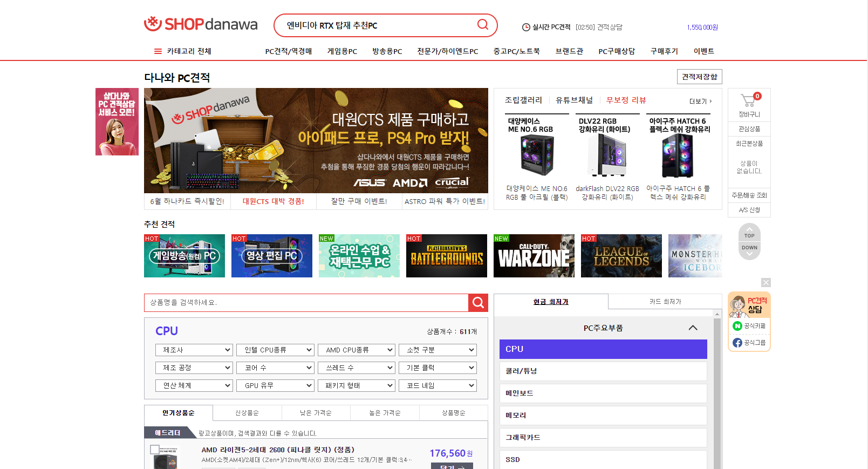
Task: Collapse the PC주요부품 section chevron
Action: click(693, 328)
